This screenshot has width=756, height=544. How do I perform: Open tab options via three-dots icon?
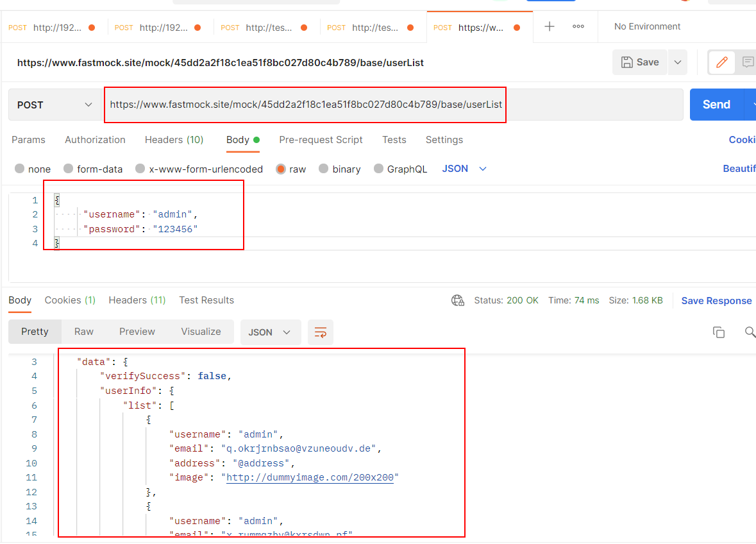(x=578, y=26)
